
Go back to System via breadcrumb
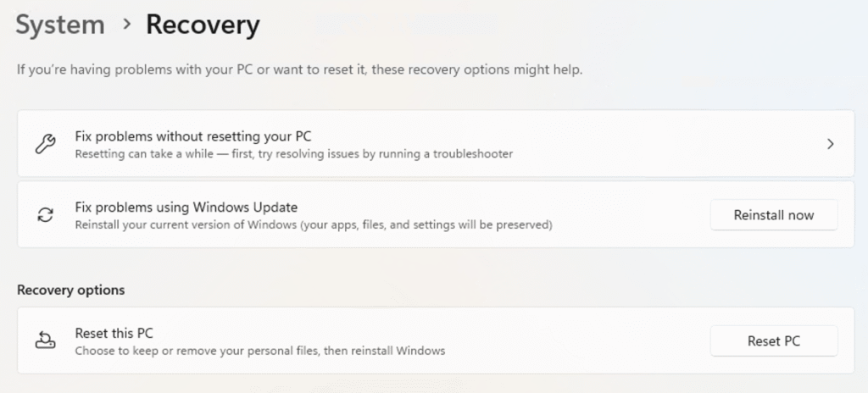pos(60,25)
